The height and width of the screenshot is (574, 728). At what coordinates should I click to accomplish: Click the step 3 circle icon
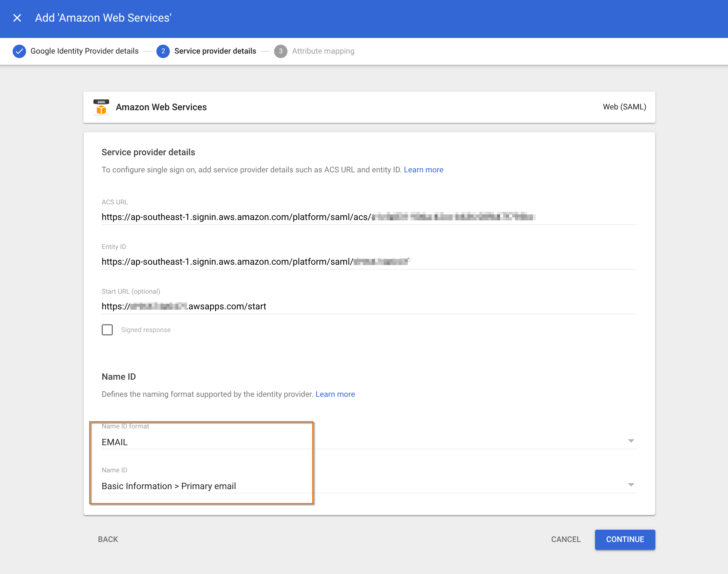tap(281, 51)
